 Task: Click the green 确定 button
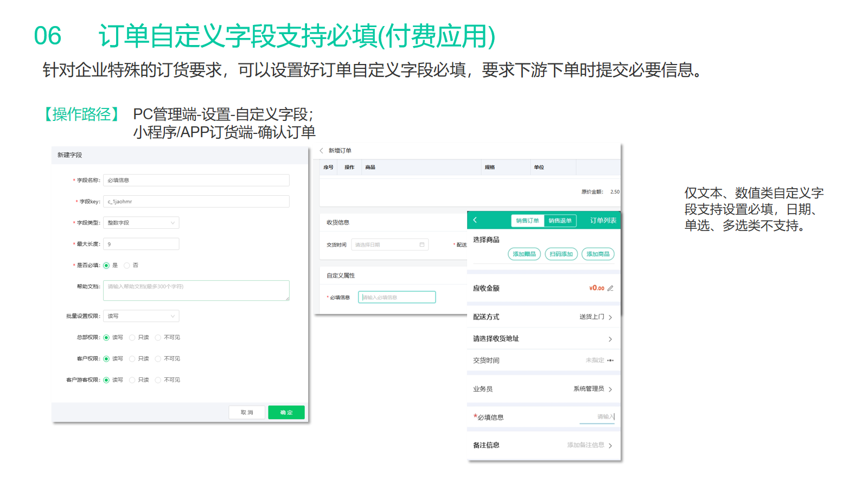click(x=286, y=413)
